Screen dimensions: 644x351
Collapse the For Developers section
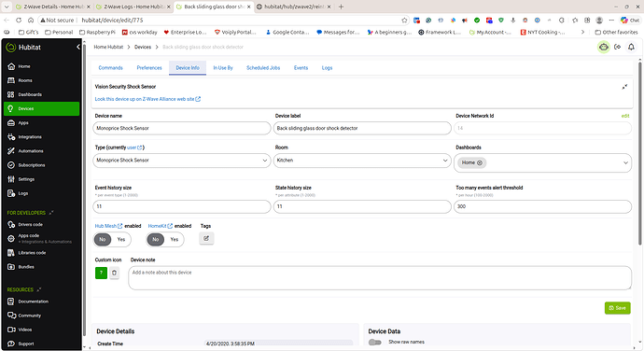(51, 213)
